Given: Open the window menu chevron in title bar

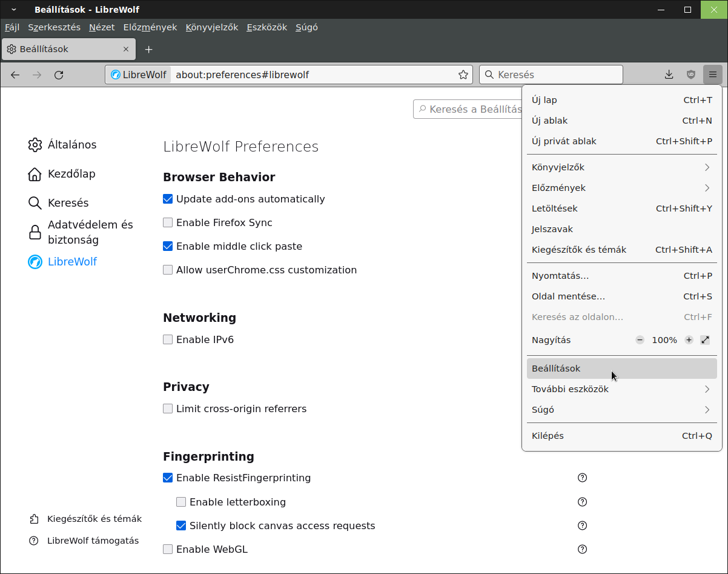Looking at the screenshot, I should coord(13,10).
